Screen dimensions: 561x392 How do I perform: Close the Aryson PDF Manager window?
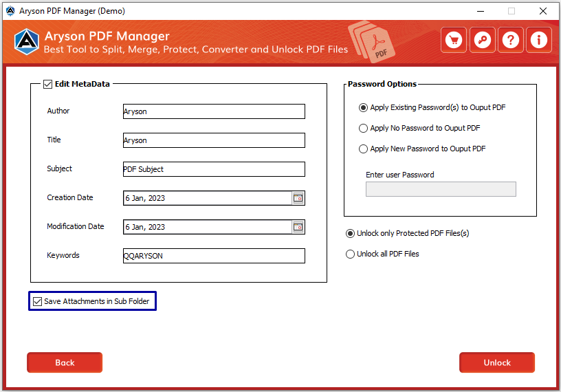542,11
